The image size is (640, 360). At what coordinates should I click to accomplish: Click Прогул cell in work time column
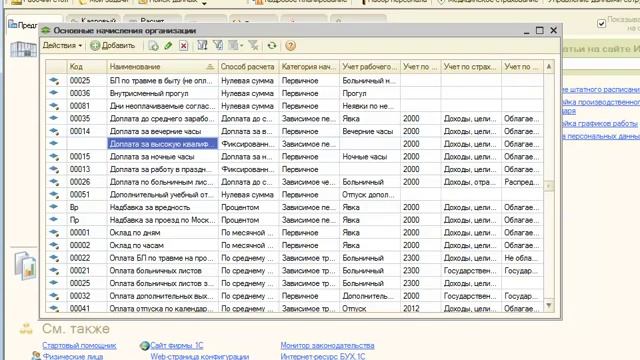pos(369,93)
